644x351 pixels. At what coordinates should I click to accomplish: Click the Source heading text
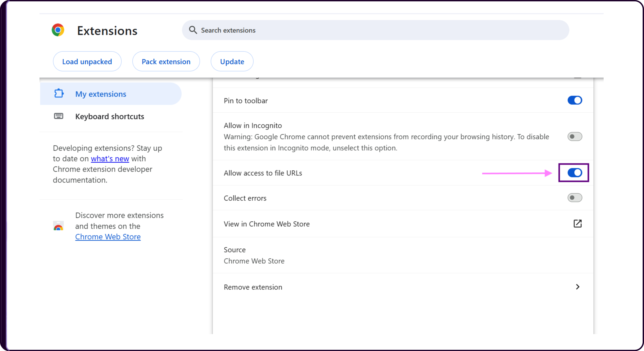pos(235,250)
